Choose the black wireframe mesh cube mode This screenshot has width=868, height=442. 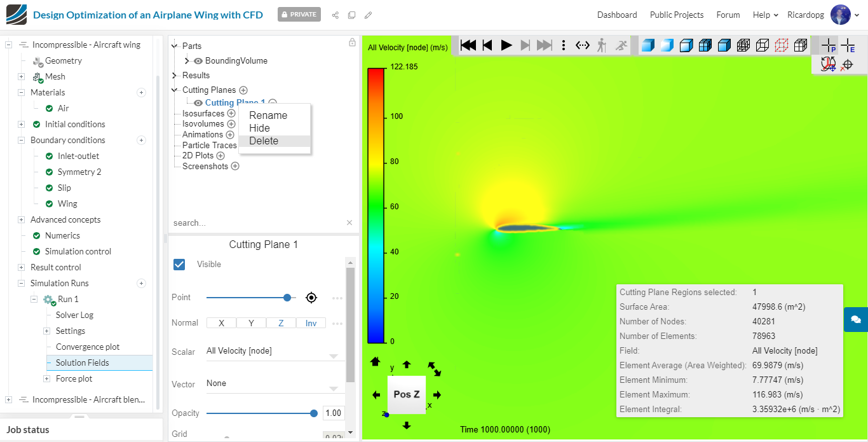point(743,45)
